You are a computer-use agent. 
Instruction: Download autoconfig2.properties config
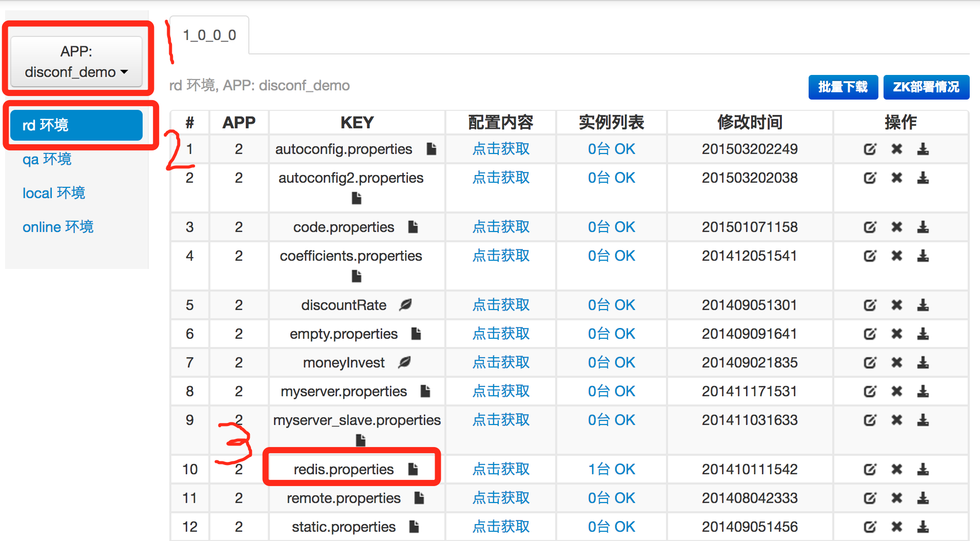[x=923, y=178]
